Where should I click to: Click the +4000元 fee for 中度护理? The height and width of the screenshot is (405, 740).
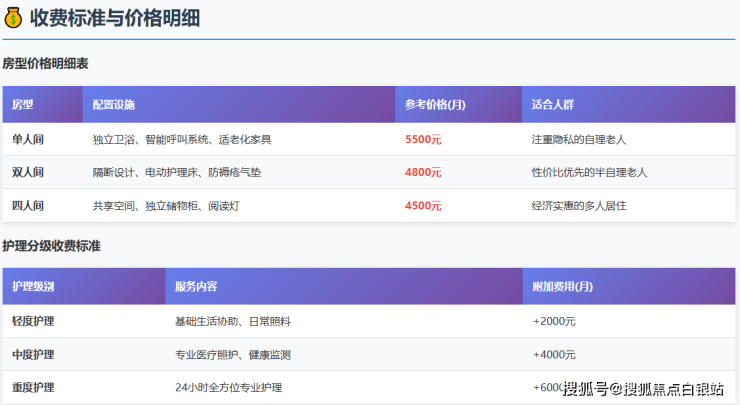tap(554, 355)
